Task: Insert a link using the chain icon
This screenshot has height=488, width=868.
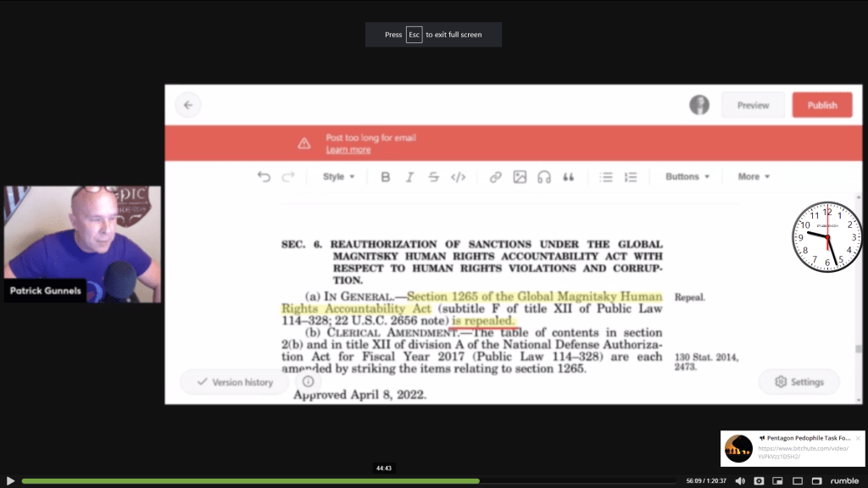Action: (x=495, y=177)
